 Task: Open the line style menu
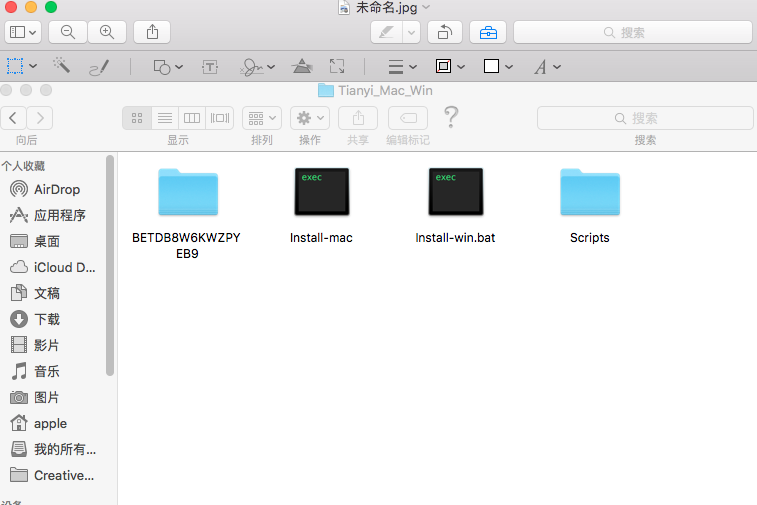click(402, 67)
